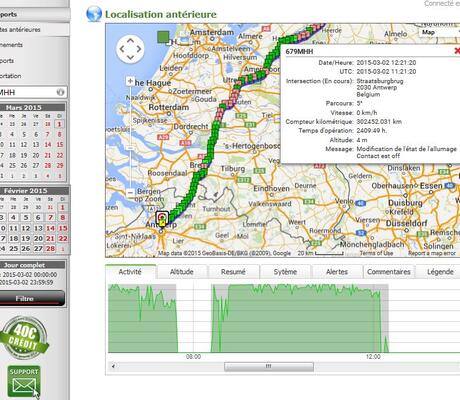
Task: Click the first activity block before 08:00
Action: tap(143, 318)
